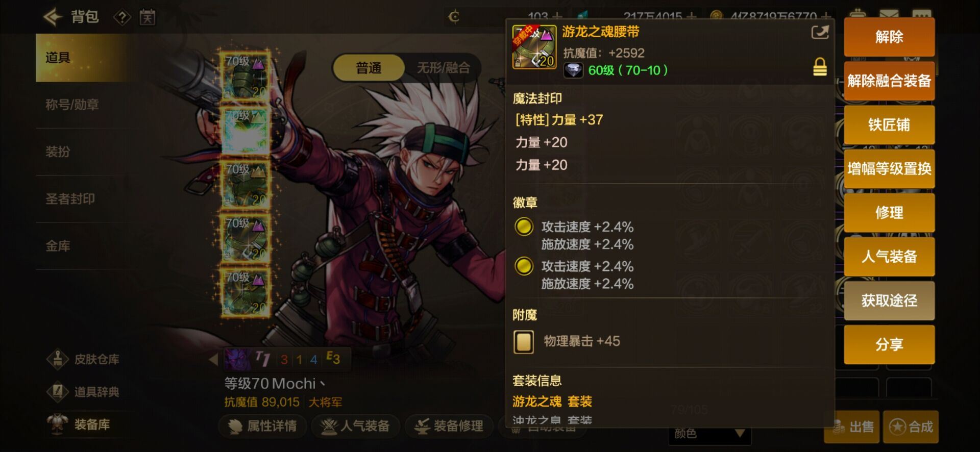This screenshot has height=452, width=980.
Task: Click the share arrow icon in item popup
Action: click(x=820, y=33)
